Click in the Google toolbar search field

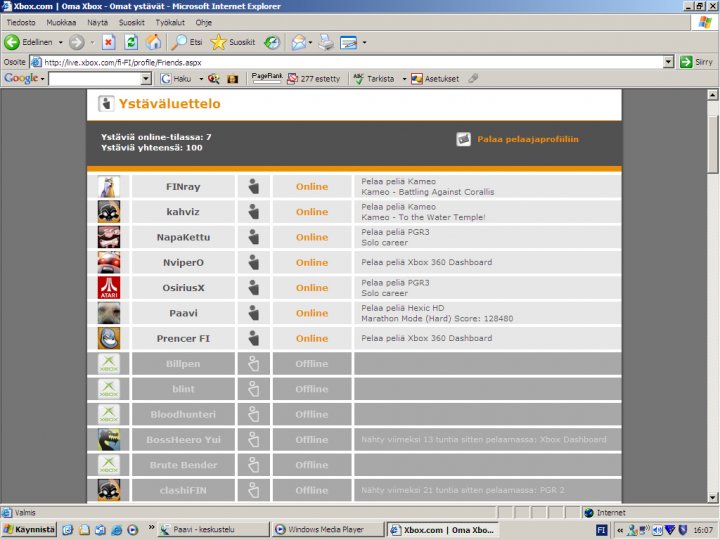(95, 79)
